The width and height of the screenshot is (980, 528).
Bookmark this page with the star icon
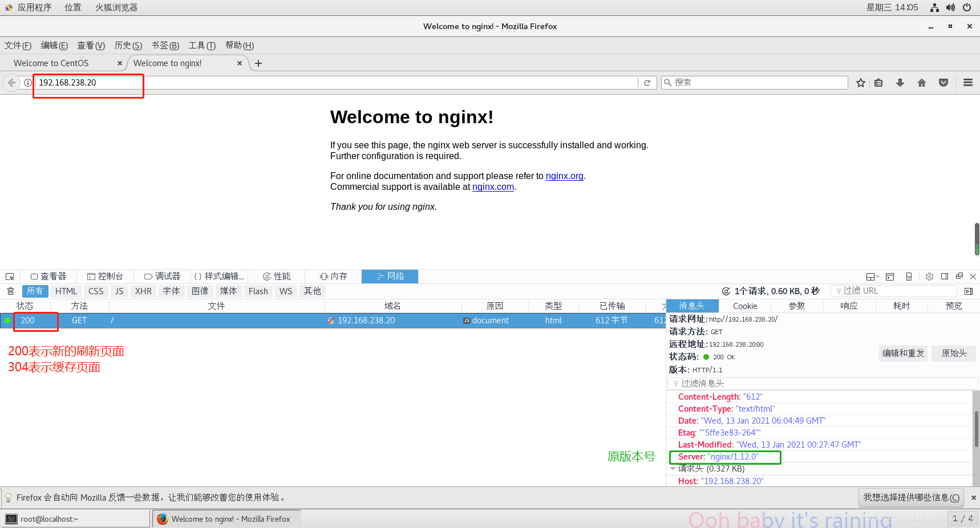coord(860,83)
